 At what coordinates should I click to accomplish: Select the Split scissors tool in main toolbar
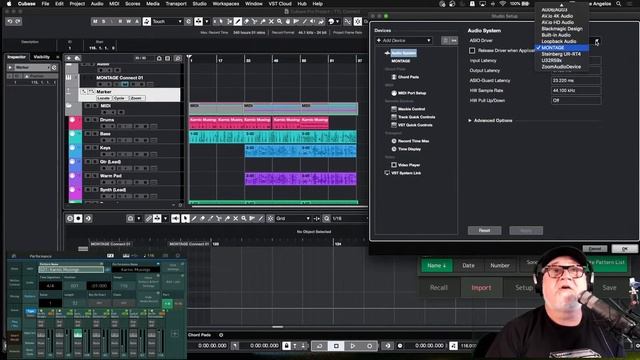tap(255, 21)
